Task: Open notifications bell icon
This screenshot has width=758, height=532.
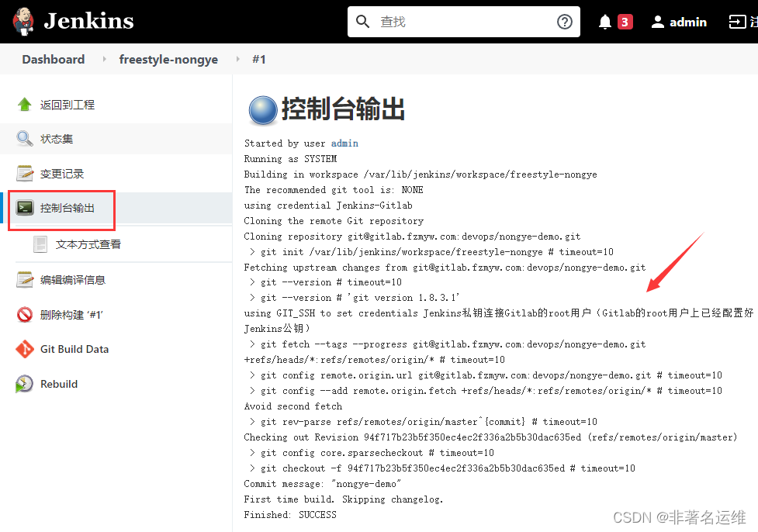Action: pyautogui.click(x=604, y=22)
